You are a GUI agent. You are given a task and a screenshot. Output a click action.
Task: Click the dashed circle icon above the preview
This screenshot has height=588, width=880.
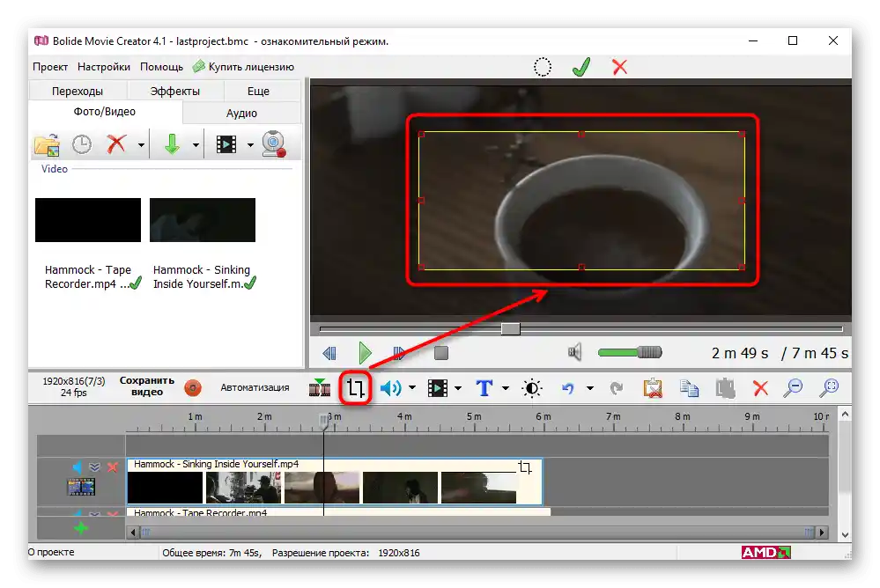pyautogui.click(x=542, y=67)
